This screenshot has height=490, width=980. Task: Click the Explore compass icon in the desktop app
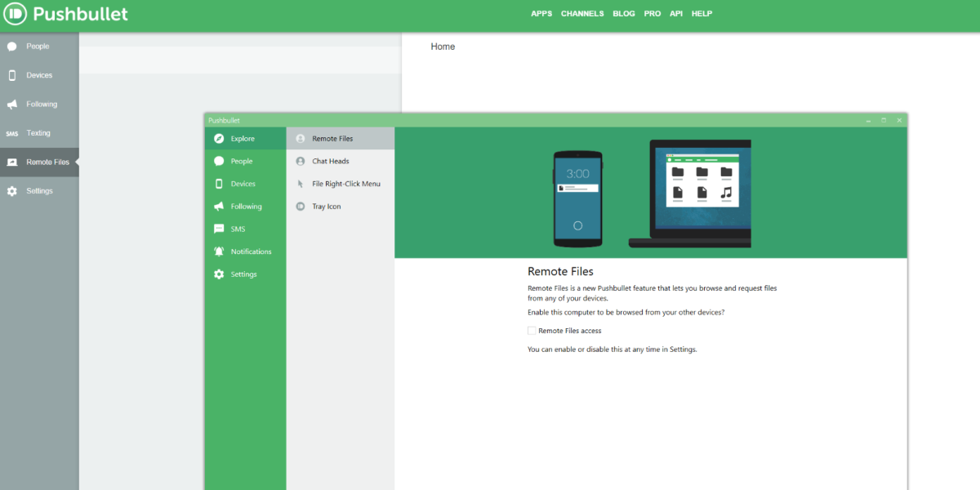coord(219,139)
